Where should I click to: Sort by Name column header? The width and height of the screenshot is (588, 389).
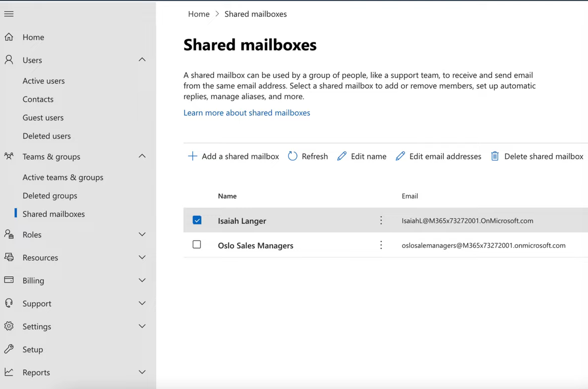[x=227, y=196]
